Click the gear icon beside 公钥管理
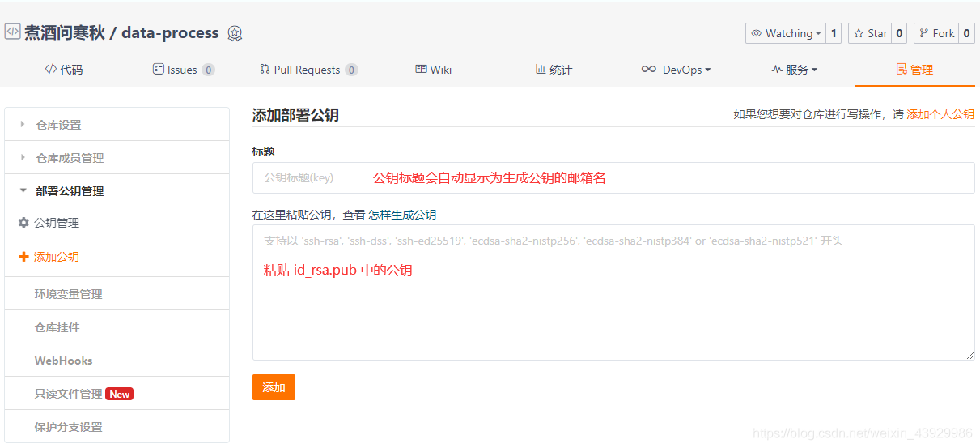 click(23, 223)
